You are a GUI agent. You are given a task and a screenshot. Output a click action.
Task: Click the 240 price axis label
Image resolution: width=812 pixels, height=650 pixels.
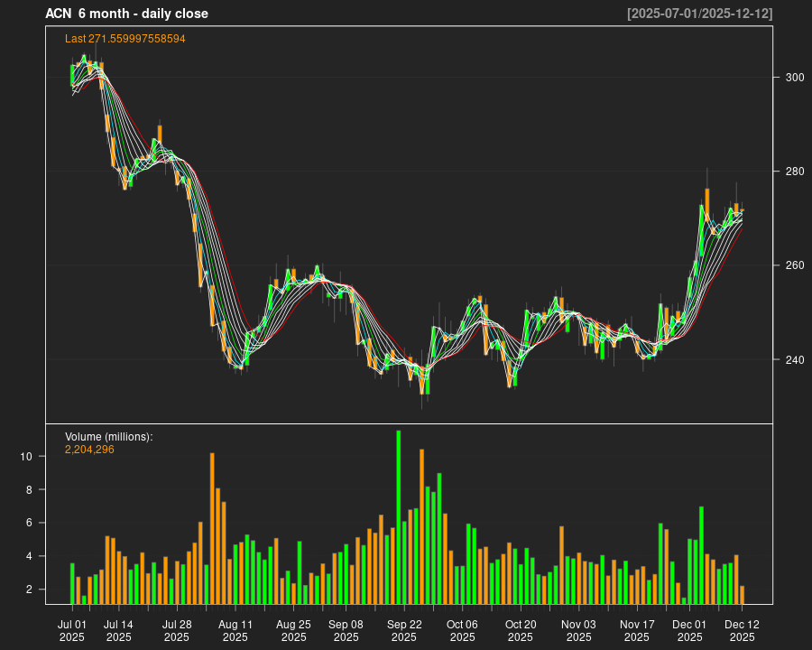coord(794,359)
